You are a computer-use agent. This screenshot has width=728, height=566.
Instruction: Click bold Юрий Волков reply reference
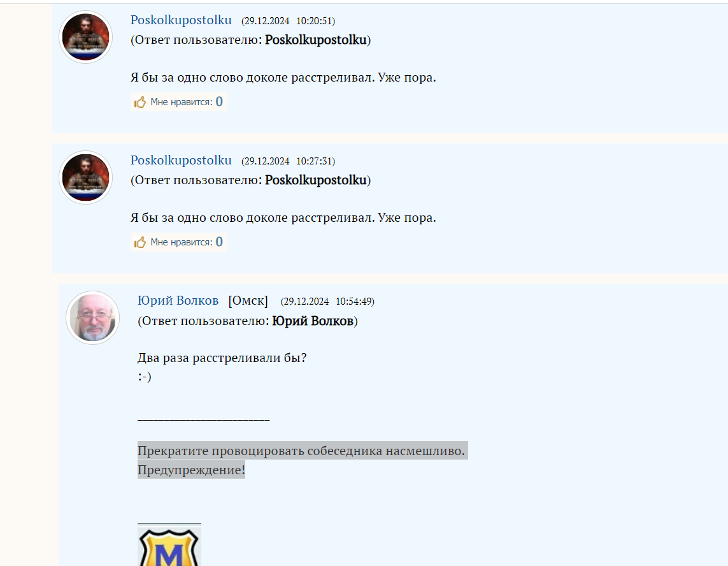[313, 321]
